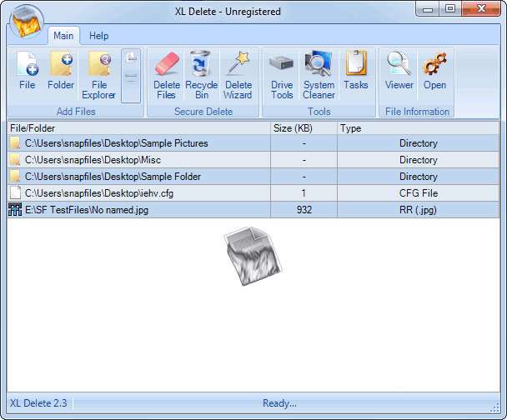Open the Recycle Bin tool
The width and height of the screenshot is (507, 420).
[x=201, y=73]
